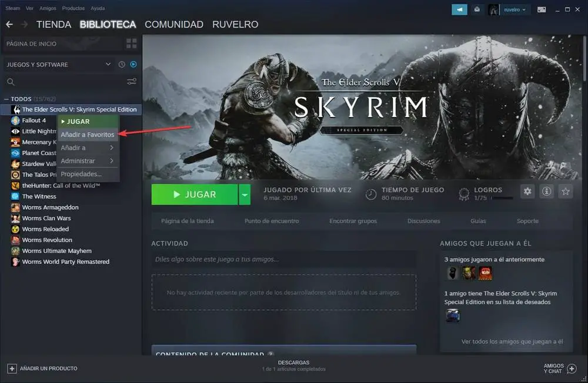Image resolution: width=588 pixels, height=383 pixels.
Task: Click the back navigation arrow
Action: pyautogui.click(x=9, y=24)
